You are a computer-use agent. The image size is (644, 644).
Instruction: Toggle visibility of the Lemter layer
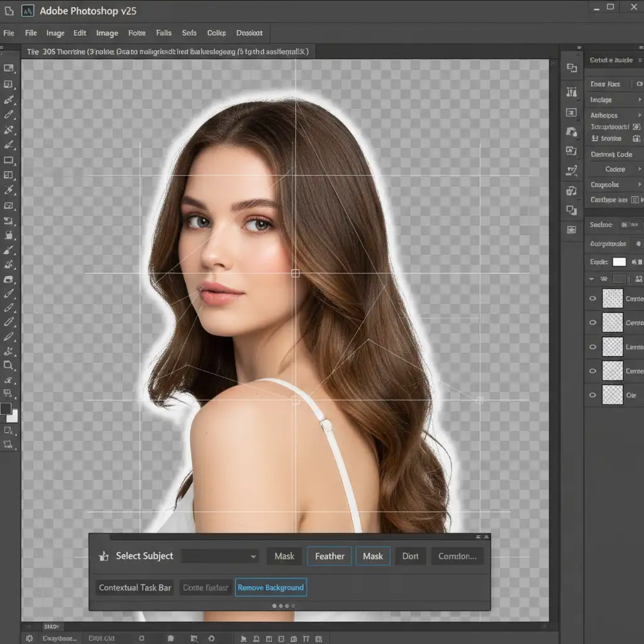click(x=592, y=347)
